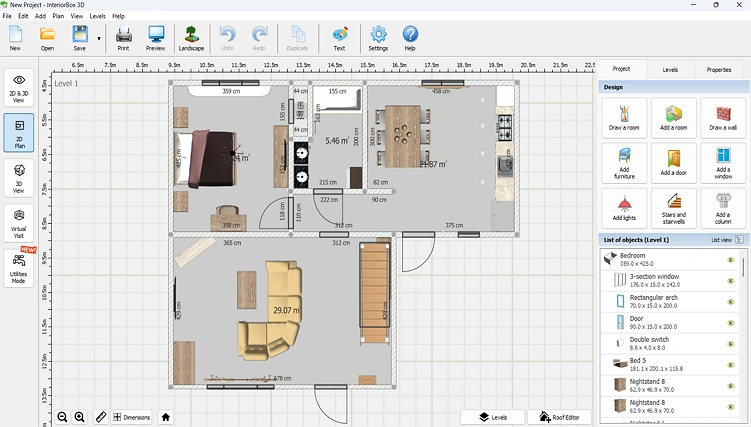751x427 pixels.
Task: Start the Virtual Visit mode
Action: click(19, 224)
